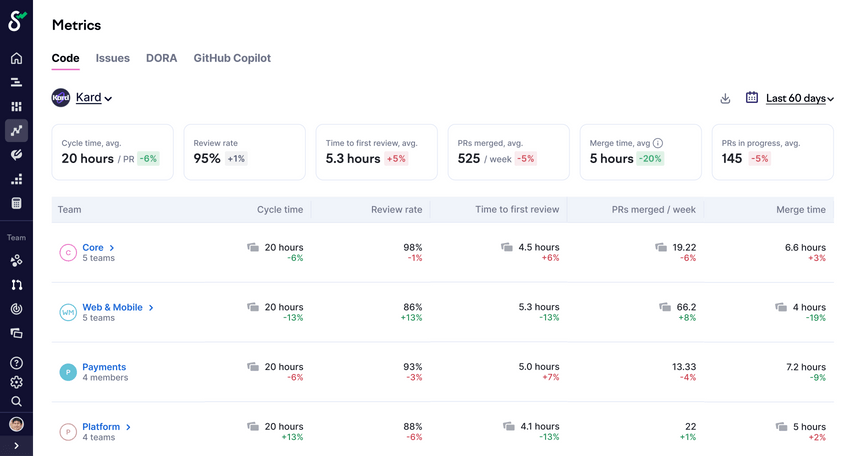Open the calendar date icon

point(752,97)
